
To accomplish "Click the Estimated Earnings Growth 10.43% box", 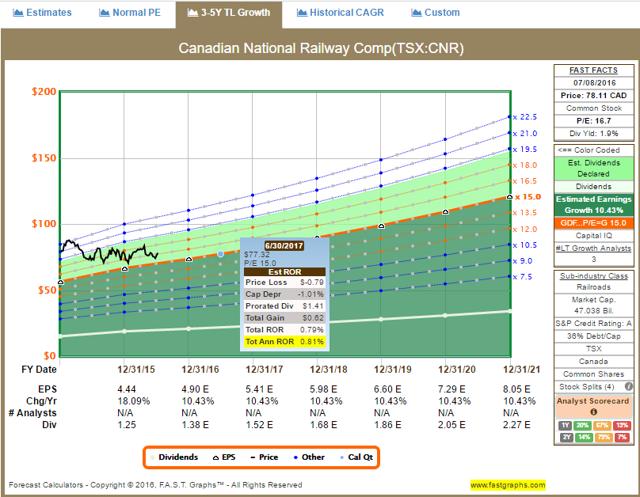I will [593, 204].
